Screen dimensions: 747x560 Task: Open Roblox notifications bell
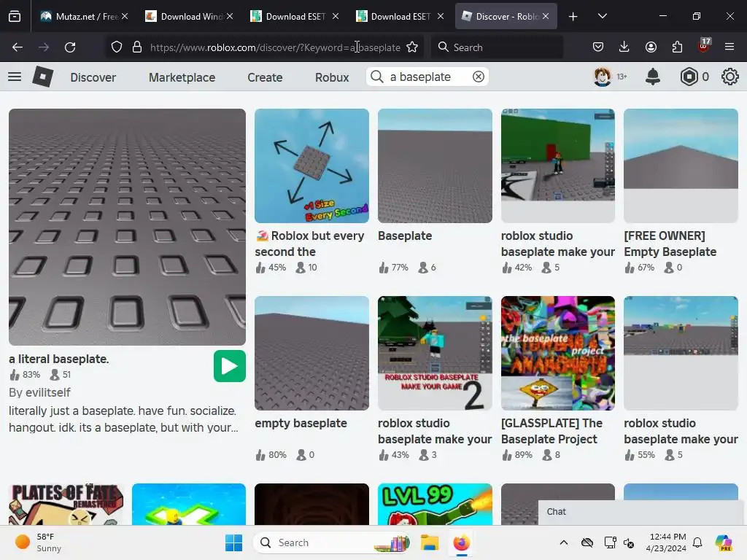653,77
